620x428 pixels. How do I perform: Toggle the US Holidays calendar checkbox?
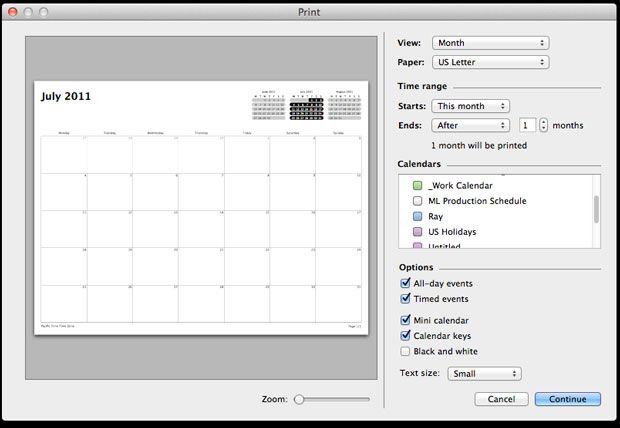(418, 232)
